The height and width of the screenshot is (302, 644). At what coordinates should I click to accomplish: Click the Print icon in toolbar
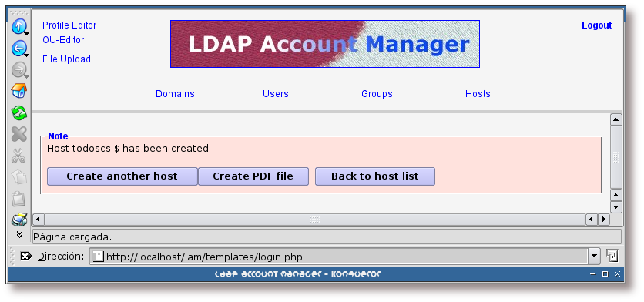tap(18, 220)
